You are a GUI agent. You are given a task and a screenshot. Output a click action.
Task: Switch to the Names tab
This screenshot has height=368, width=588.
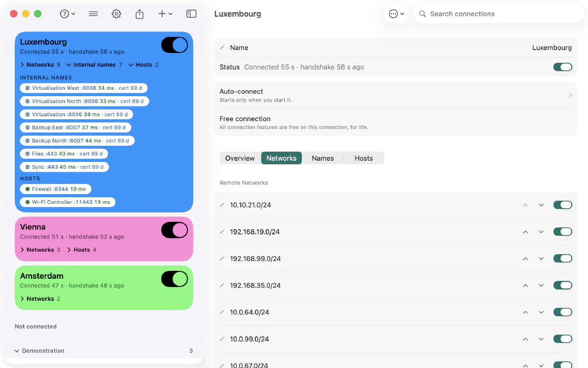(322, 158)
